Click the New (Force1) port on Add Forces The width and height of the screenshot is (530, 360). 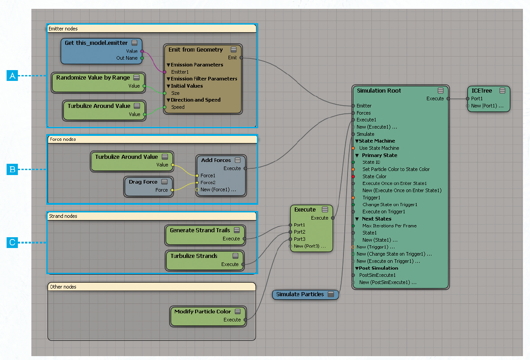pos(197,190)
